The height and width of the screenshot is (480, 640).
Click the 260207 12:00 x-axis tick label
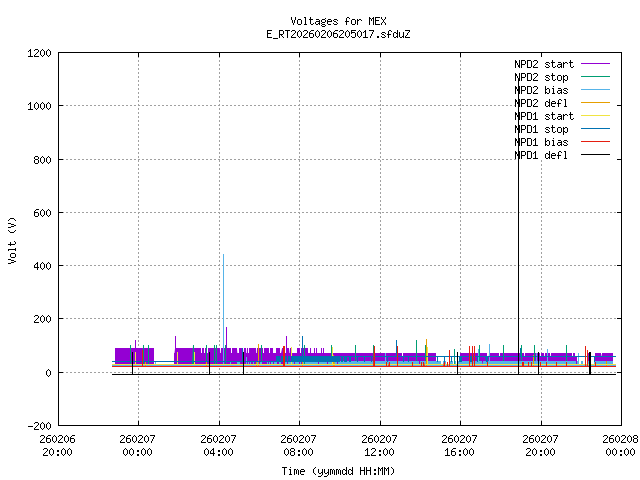coord(379,445)
